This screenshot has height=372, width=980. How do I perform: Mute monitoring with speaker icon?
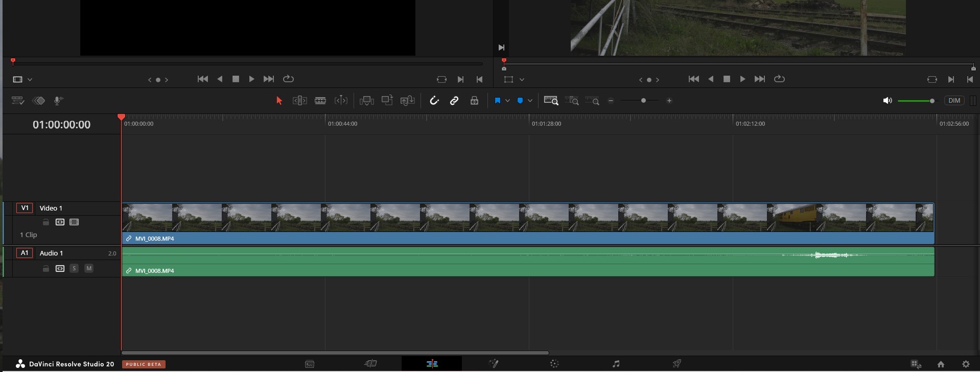888,101
